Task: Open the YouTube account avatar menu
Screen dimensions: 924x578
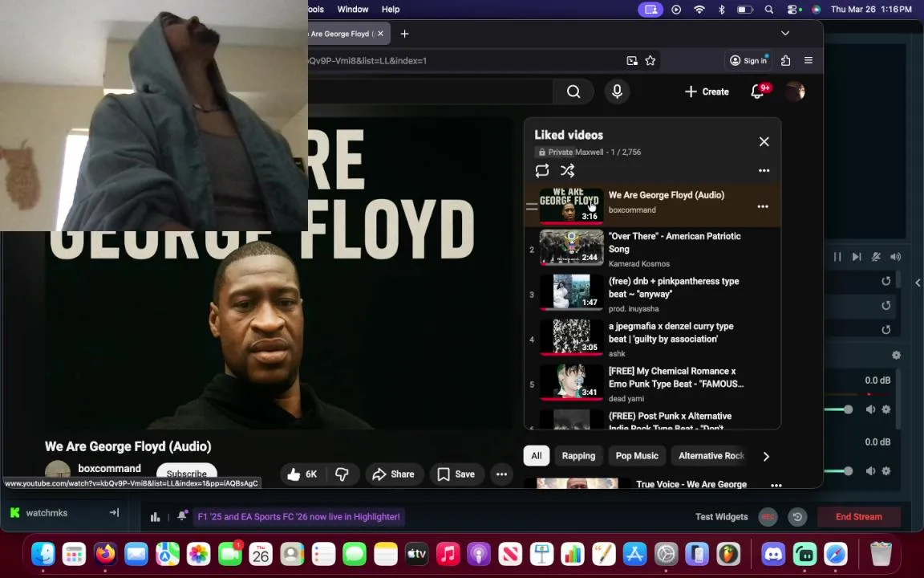Action: click(795, 92)
